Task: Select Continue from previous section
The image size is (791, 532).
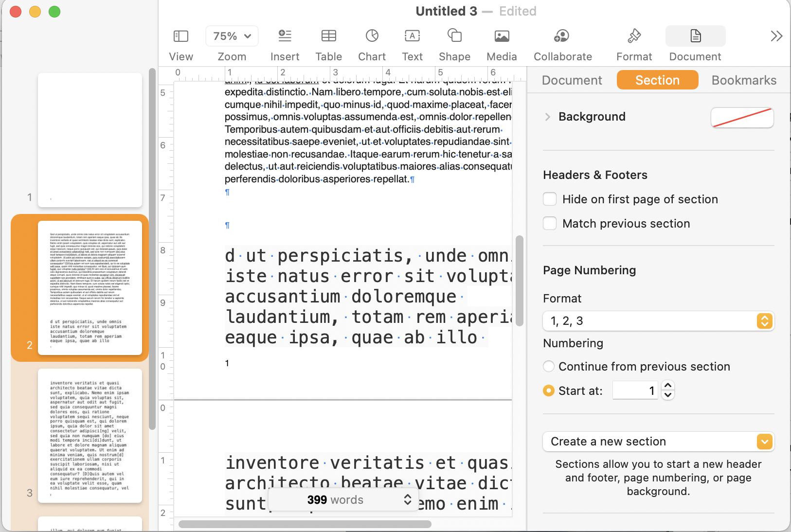Action: pos(549,367)
